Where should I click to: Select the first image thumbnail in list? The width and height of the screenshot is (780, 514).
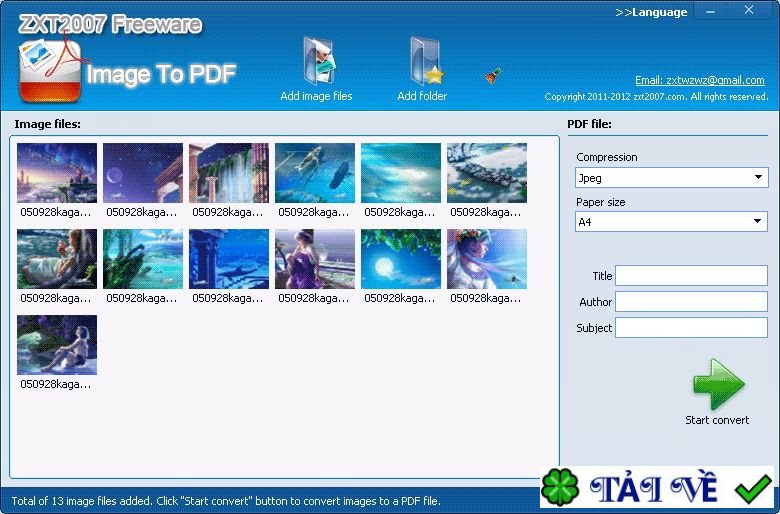click(x=57, y=173)
